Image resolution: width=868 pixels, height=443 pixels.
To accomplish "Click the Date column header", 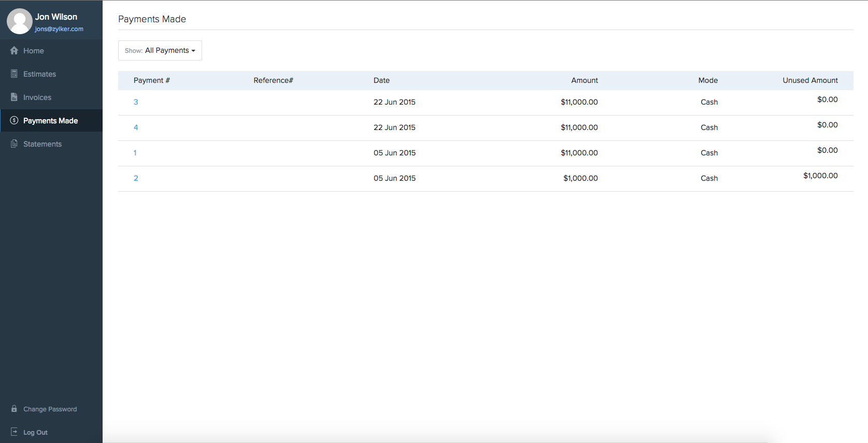I will (x=381, y=80).
